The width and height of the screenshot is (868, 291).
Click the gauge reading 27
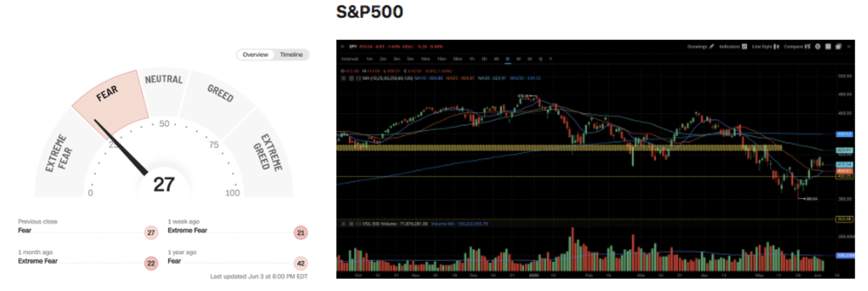163,184
